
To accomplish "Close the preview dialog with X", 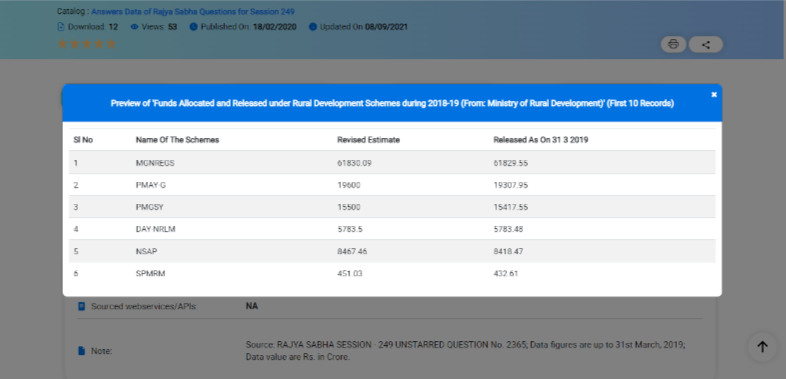I will click(x=714, y=94).
